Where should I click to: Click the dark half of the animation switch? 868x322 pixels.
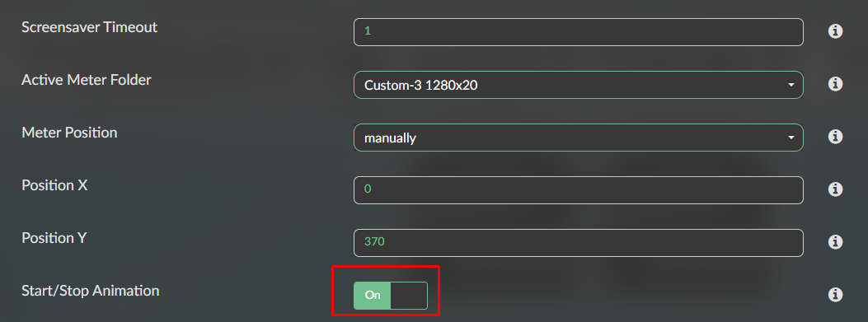(x=409, y=296)
